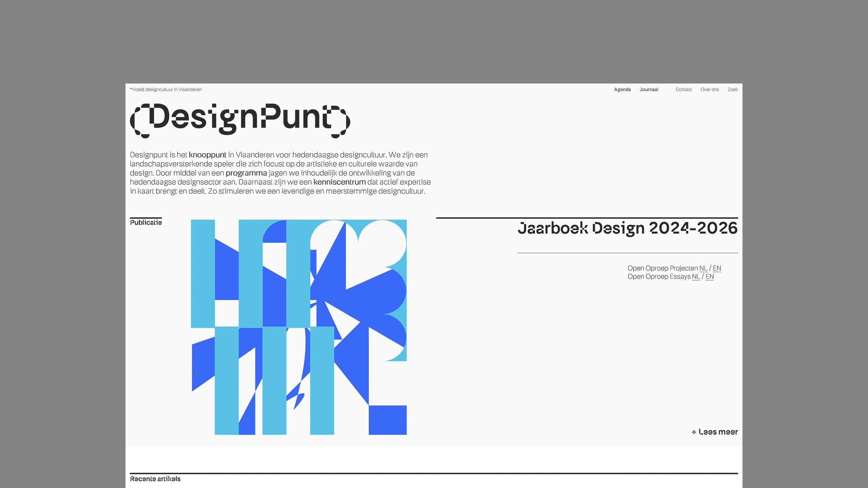
Task: Click the bold word programma
Action: pos(246,173)
